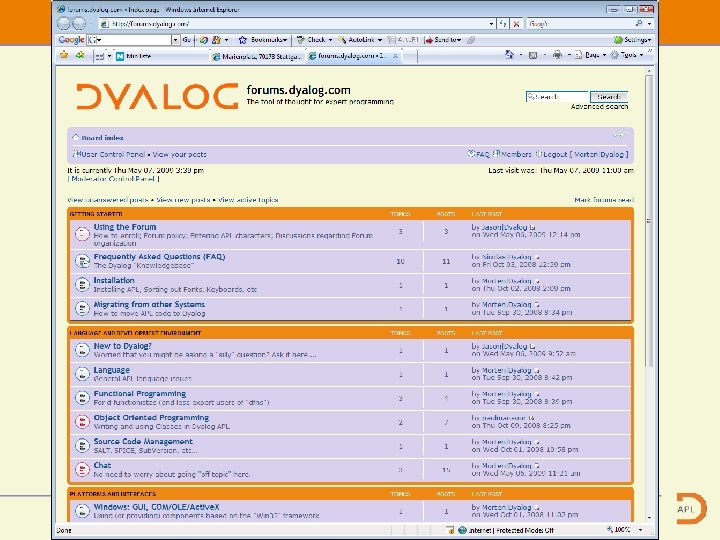This screenshot has height=540, width=720.
Task: Click the Home icon in command bar
Action: 509,55
